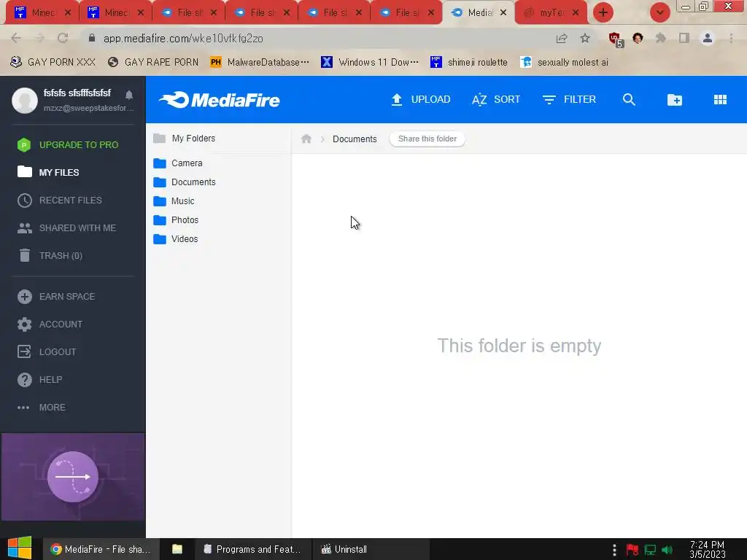
Task: Open the search magnifier in MediaFire header
Action: pyautogui.click(x=629, y=99)
